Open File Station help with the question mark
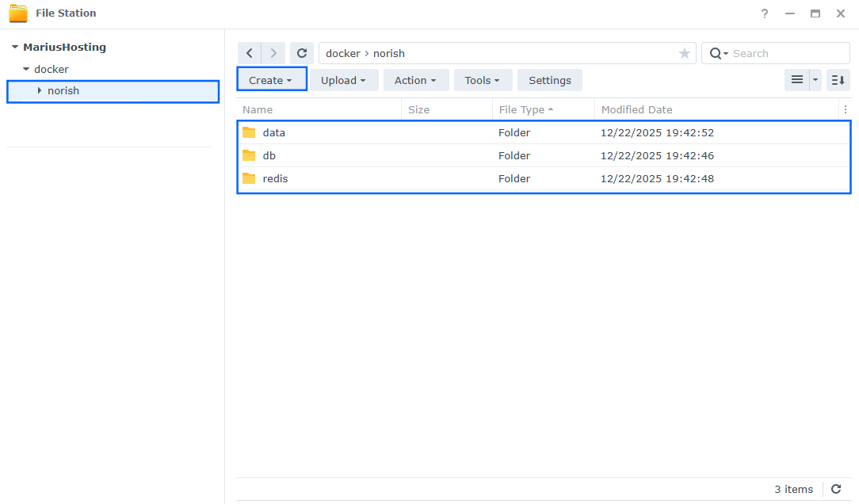Image resolution: width=859 pixels, height=504 pixels. click(764, 13)
